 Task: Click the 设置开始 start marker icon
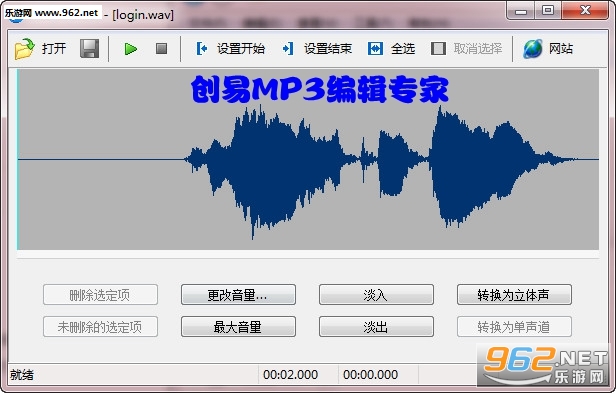point(202,49)
